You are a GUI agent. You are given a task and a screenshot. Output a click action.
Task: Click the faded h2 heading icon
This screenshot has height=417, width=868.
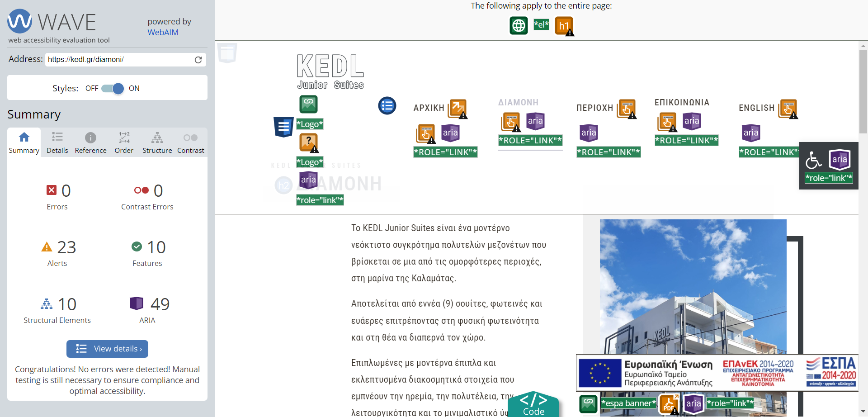(283, 185)
